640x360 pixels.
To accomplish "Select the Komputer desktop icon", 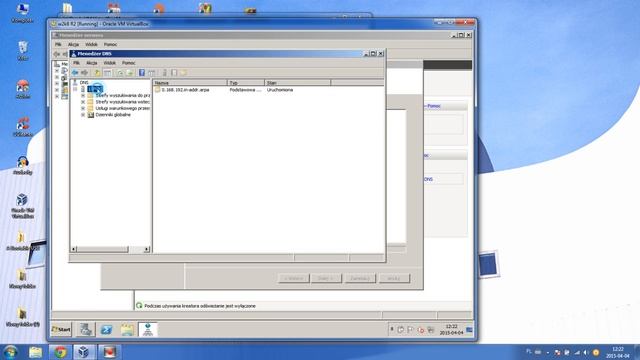I will point(22,13).
